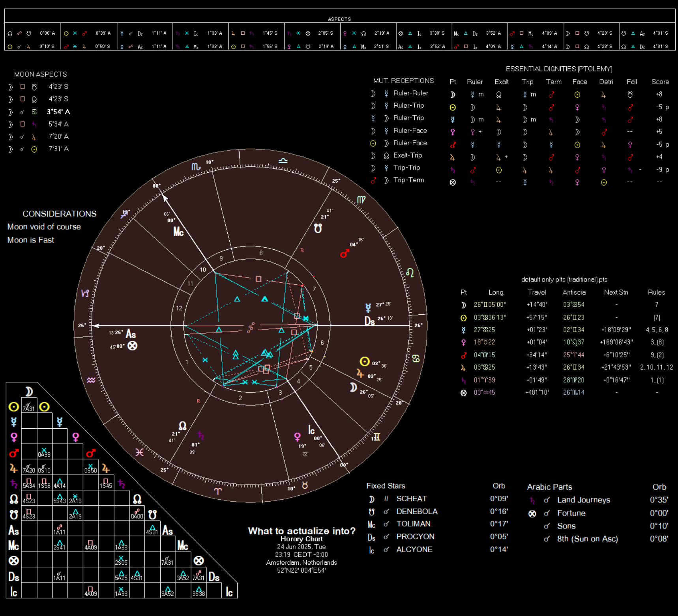Select the Pisces sign on the wheel rim
The width and height of the screenshot is (678, 616).
(139, 452)
